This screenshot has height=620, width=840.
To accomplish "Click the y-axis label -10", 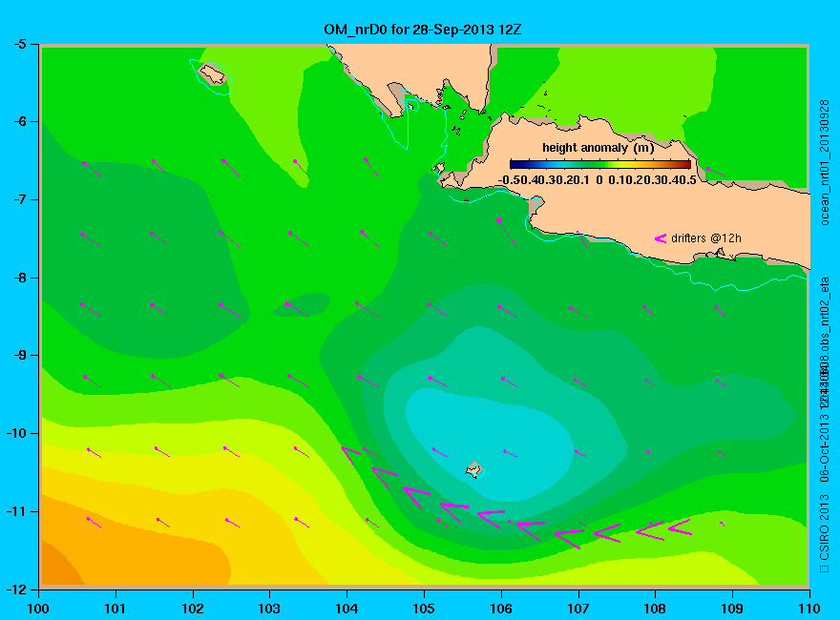I will [x=15, y=433].
